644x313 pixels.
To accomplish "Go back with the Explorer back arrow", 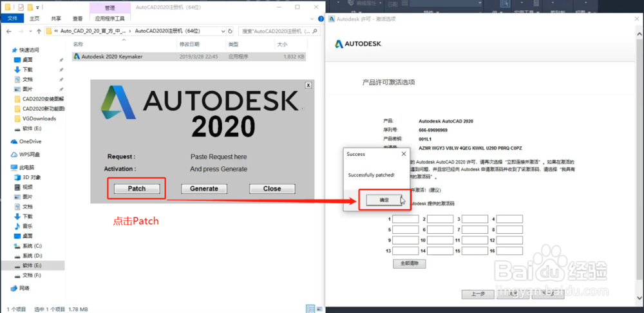I will tap(8, 31).
